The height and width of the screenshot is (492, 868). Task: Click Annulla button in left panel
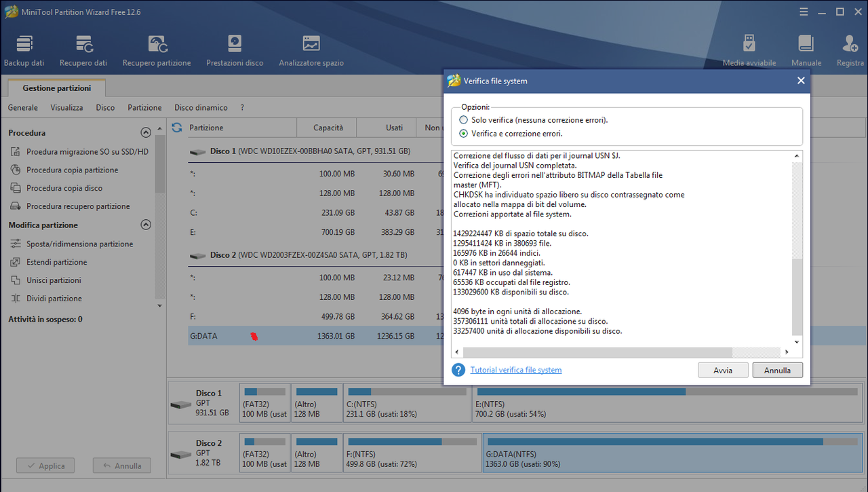tap(122, 466)
